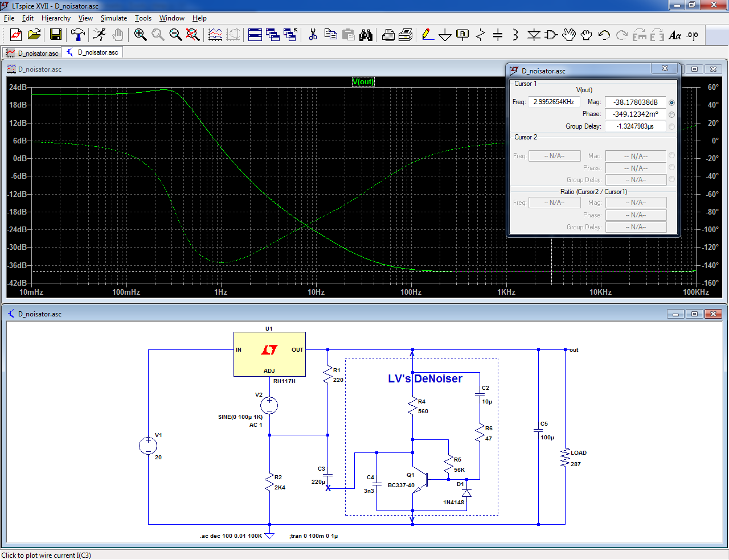Tile windows horizontally icon

[x=255, y=35]
